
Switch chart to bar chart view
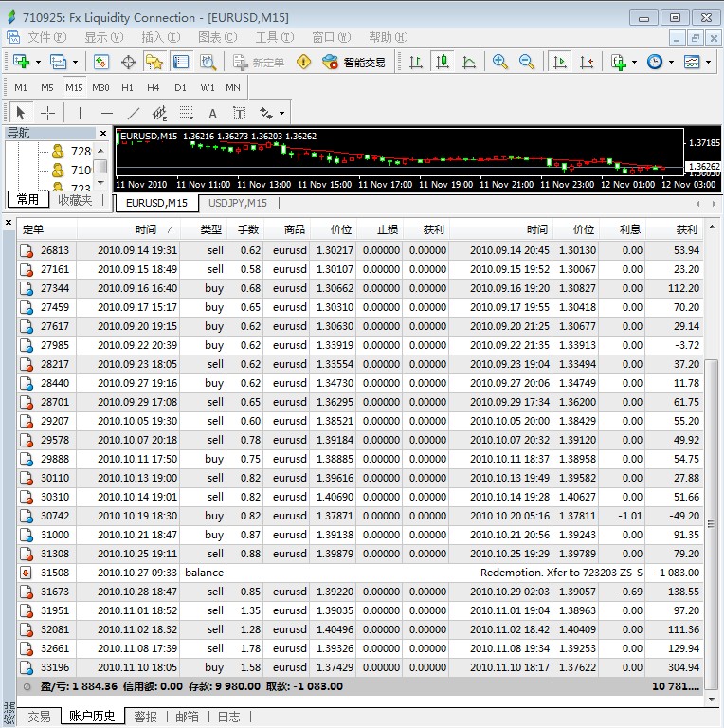tap(415, 62)
